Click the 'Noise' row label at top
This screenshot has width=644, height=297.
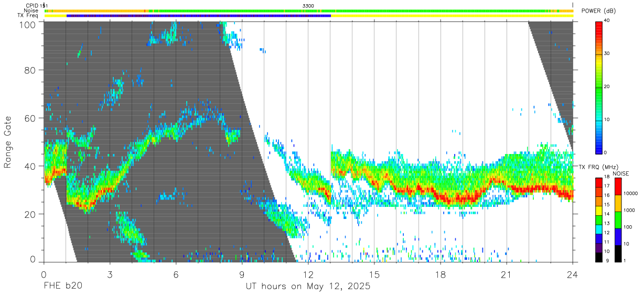point(31,10)
